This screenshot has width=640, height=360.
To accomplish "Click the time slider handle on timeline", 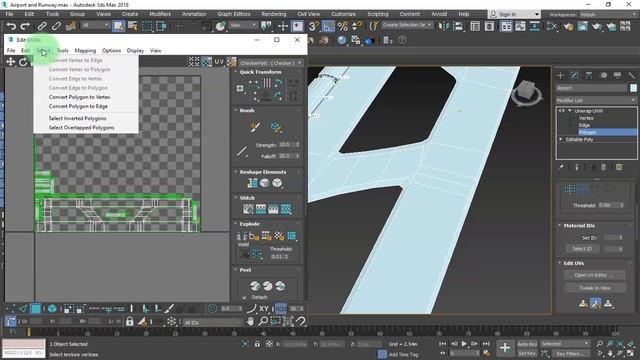I will coord(29,333).
